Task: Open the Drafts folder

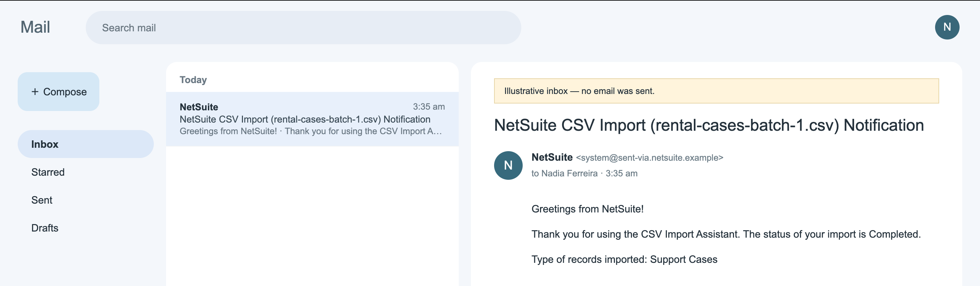Action: (x=86, y=228)
